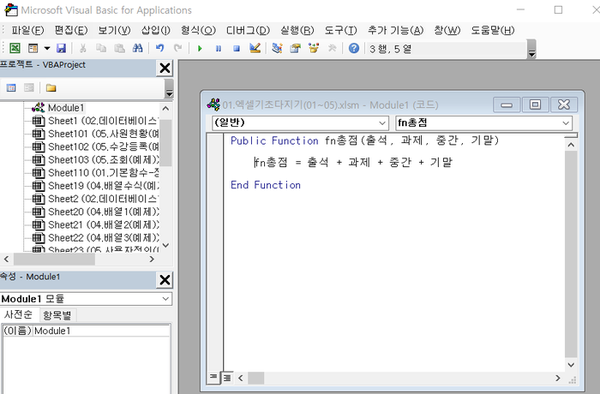
Task: Select Sheet2 (02.데이터베이스 tree item
Action: coord(103,199)
